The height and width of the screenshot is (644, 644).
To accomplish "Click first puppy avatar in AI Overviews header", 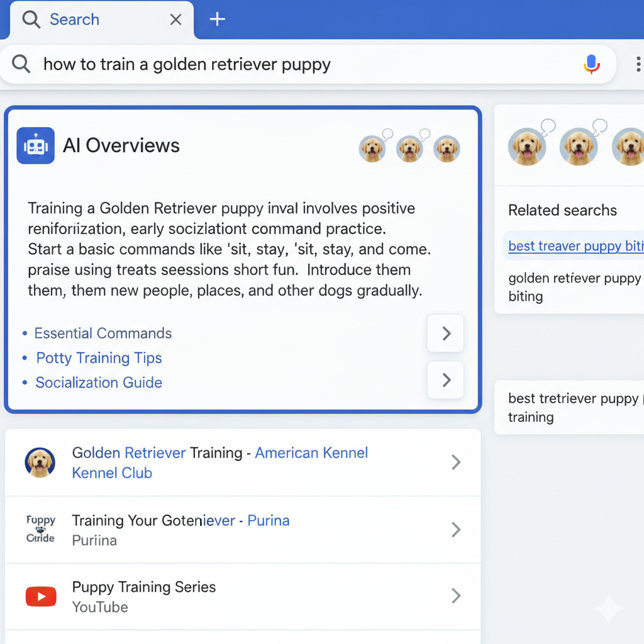I will point(372,148).
